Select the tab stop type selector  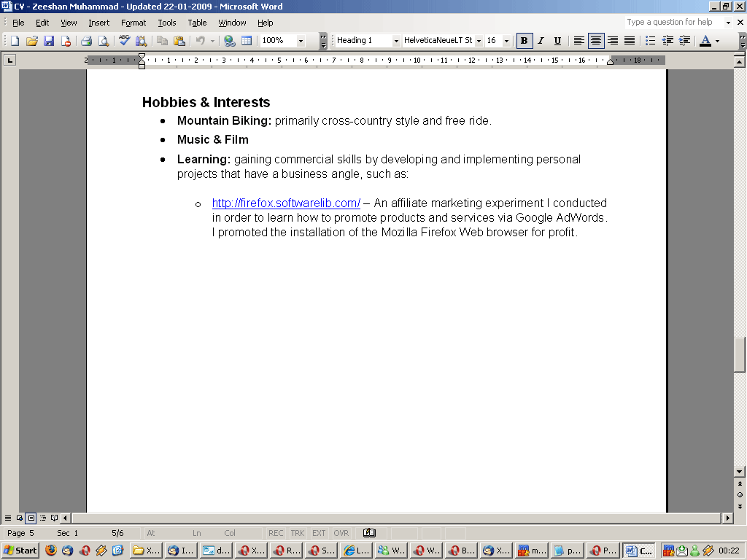pyautogui.click(x=9, y=60)
